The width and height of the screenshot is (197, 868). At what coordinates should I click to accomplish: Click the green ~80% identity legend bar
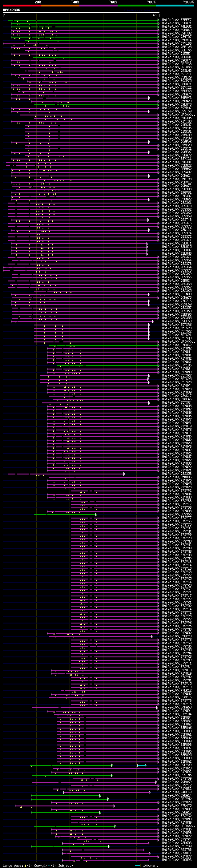click(x=137, y=6)
